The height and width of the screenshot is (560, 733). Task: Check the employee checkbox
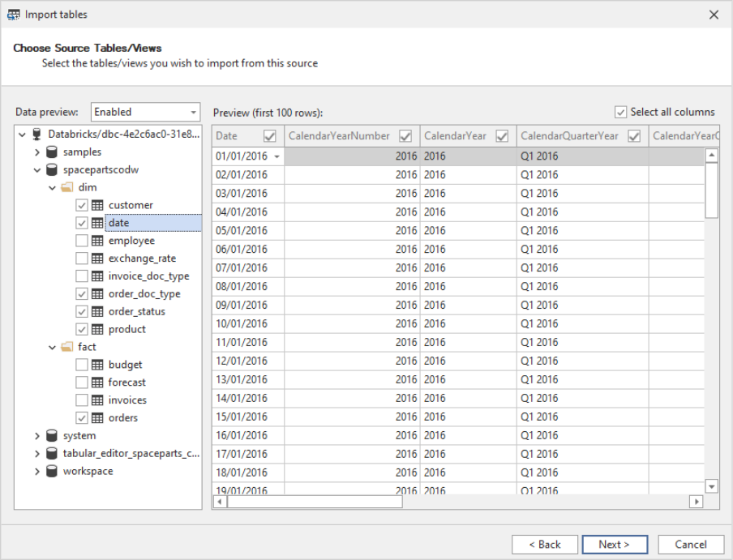[x=81, y=241]
